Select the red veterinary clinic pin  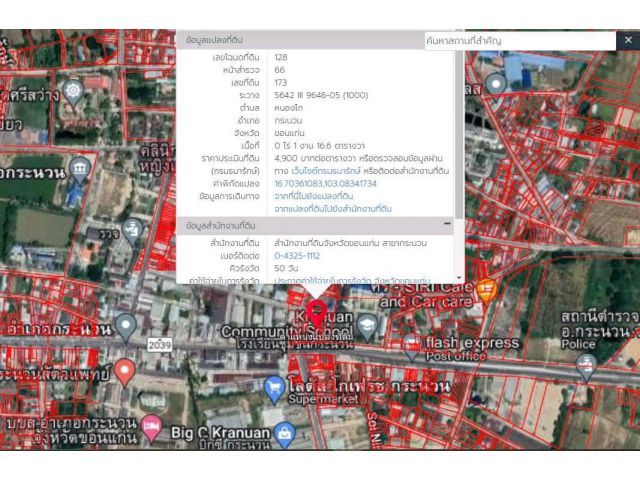coord(124,372)
